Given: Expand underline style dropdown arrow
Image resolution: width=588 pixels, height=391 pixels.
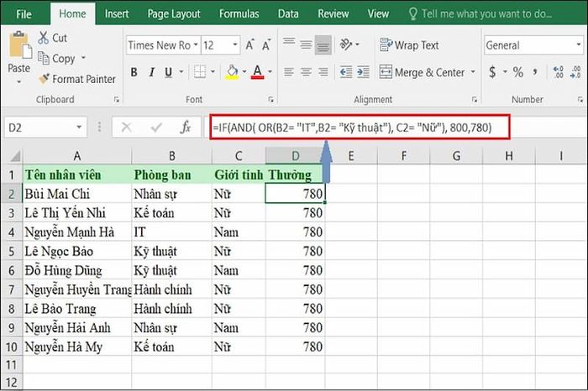Looking at the screenshot, I should 181,71.
